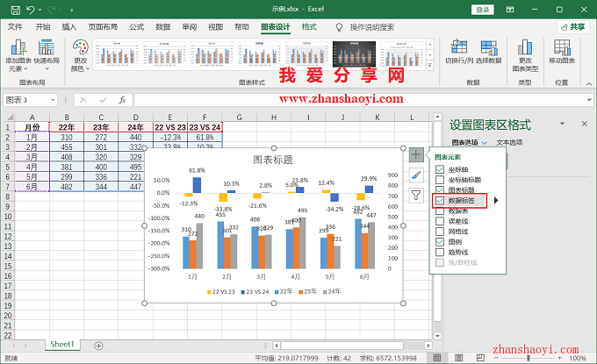597x364 pixels.
Task: Click the horizontal scrollbar right arrow
Action: point(428,346)
